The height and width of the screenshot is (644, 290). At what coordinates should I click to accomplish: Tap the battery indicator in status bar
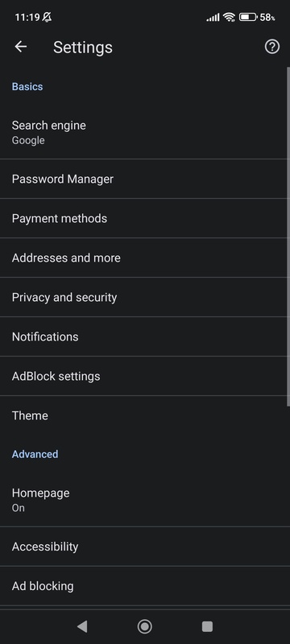pos(248,17)
